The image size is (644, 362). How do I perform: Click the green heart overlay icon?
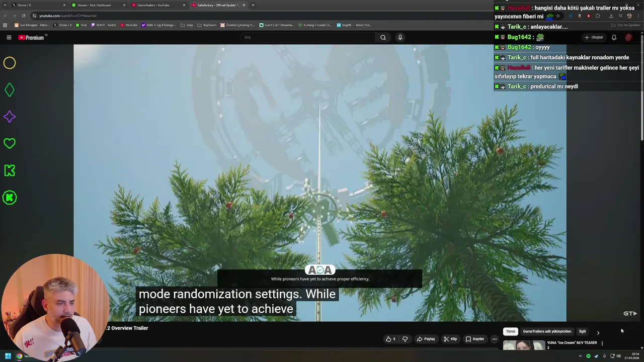coord(10,144)
